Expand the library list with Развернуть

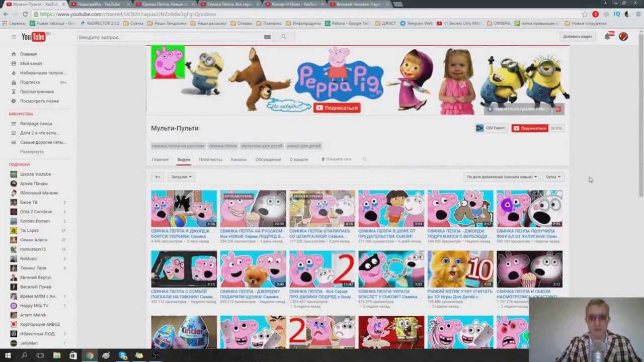32,152
